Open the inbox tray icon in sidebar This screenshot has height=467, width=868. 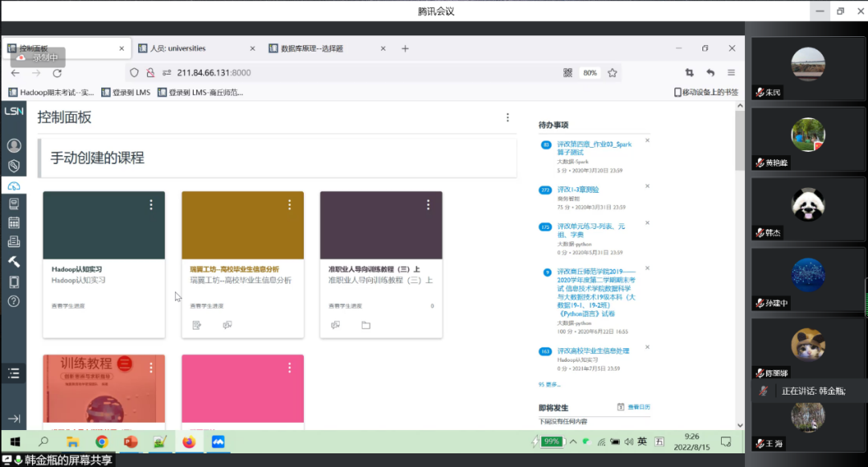pos(14,242)
